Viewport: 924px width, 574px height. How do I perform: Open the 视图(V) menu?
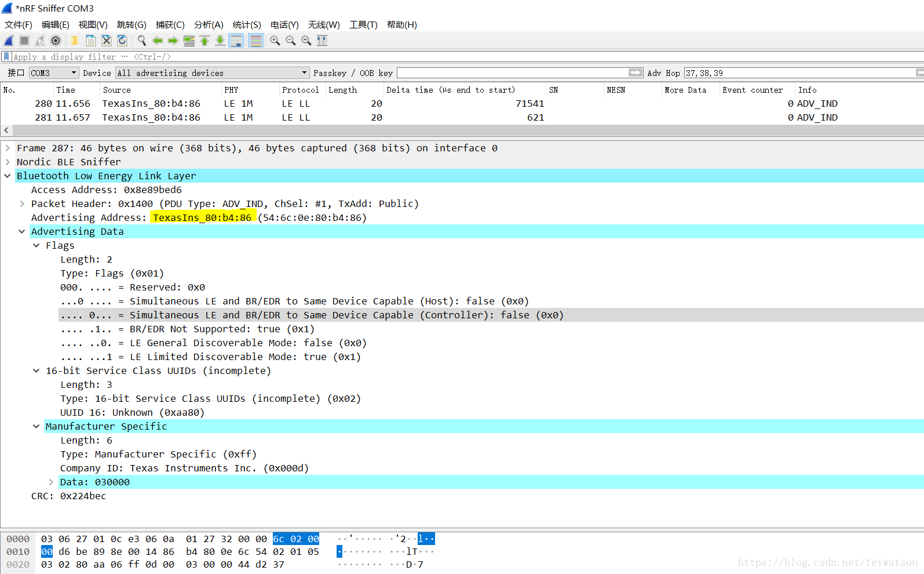(x=93, y=25)
